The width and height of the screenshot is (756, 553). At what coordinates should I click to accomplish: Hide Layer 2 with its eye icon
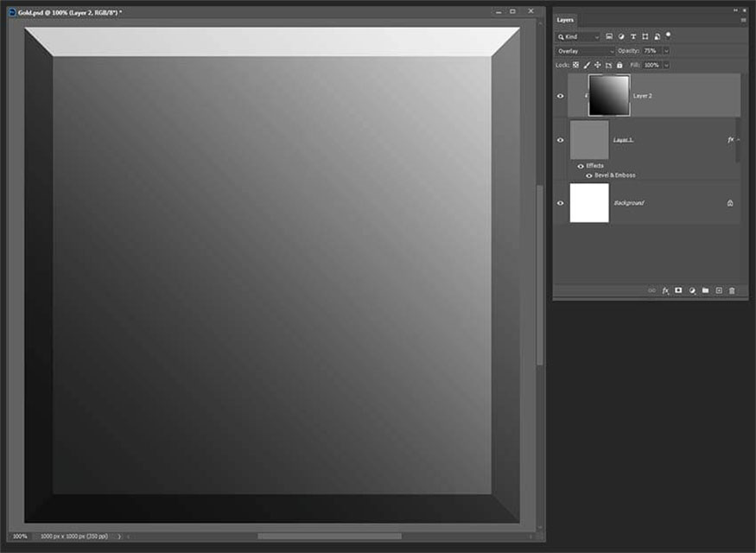pos(560,96)
